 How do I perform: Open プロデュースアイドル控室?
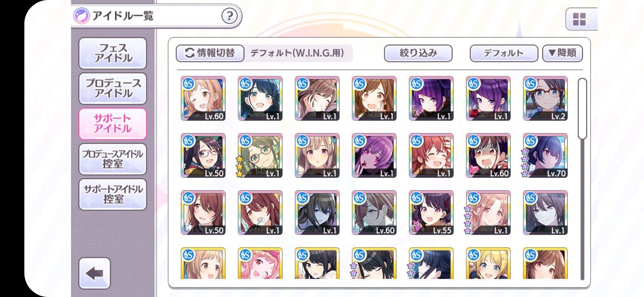pyautogui.click(x=113, y=159)
